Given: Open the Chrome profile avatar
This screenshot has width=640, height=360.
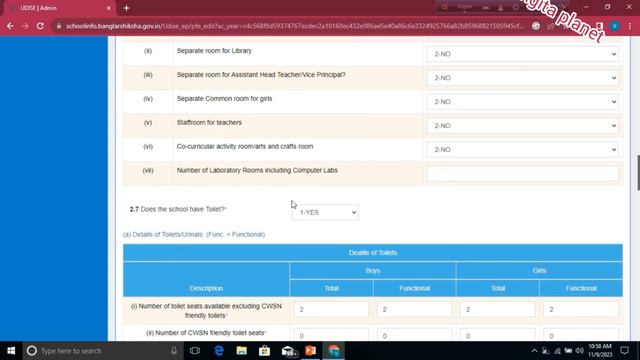Looking at the screenshot, I should [614, 26].
